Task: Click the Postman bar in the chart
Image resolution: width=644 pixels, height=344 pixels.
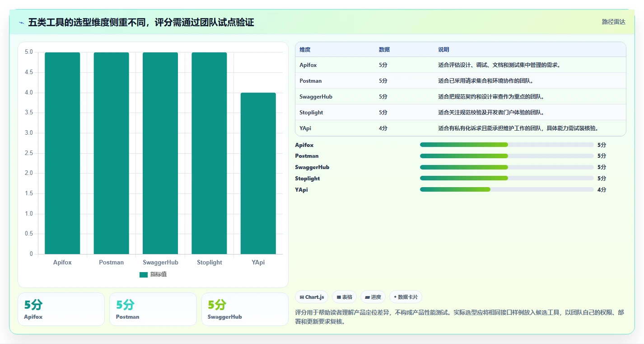Action: (111, 153)
